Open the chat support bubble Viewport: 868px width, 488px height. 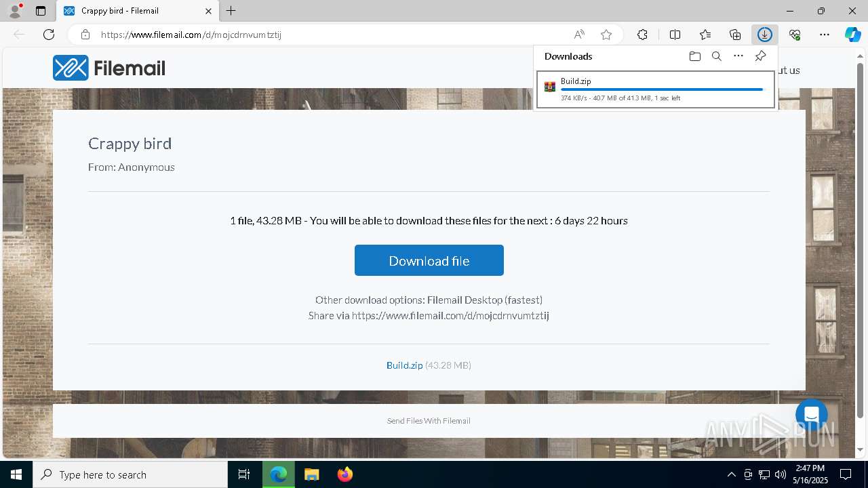pyautogui.click(x=812, y=415)
